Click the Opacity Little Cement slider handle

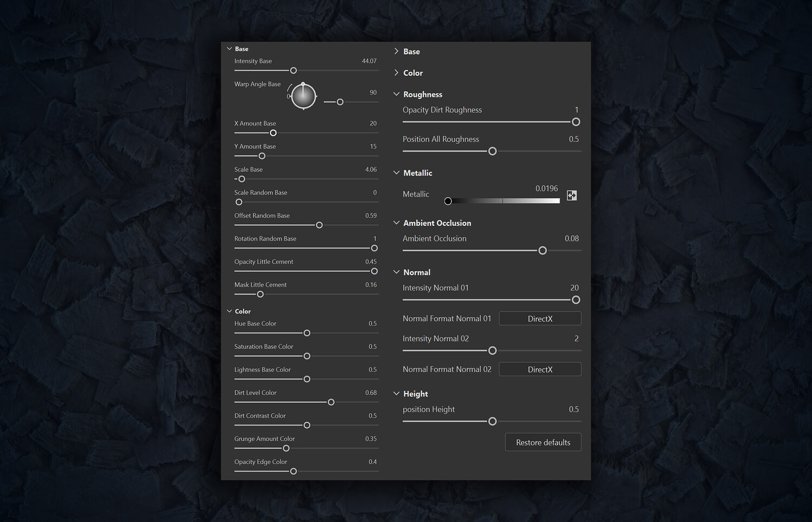pos(374,271)
